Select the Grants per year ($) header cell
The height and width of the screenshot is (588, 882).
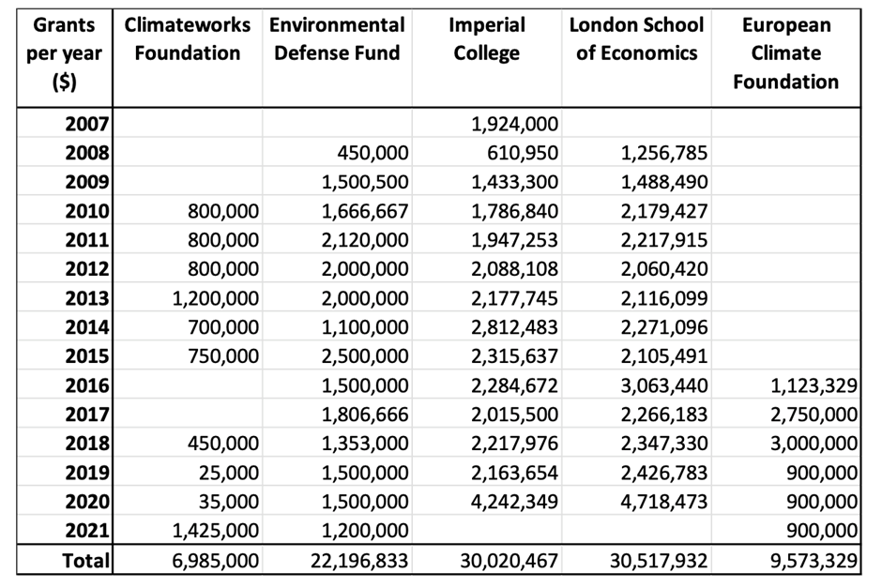click(57, 53)
